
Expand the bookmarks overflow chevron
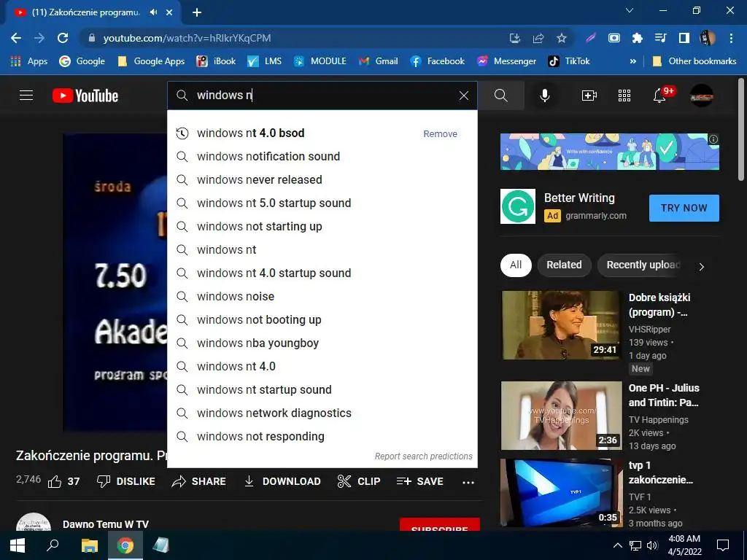[x=632, y=61]
